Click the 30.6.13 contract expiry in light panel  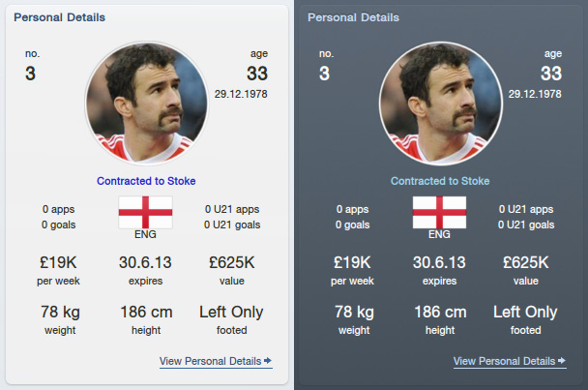point(145,262)
